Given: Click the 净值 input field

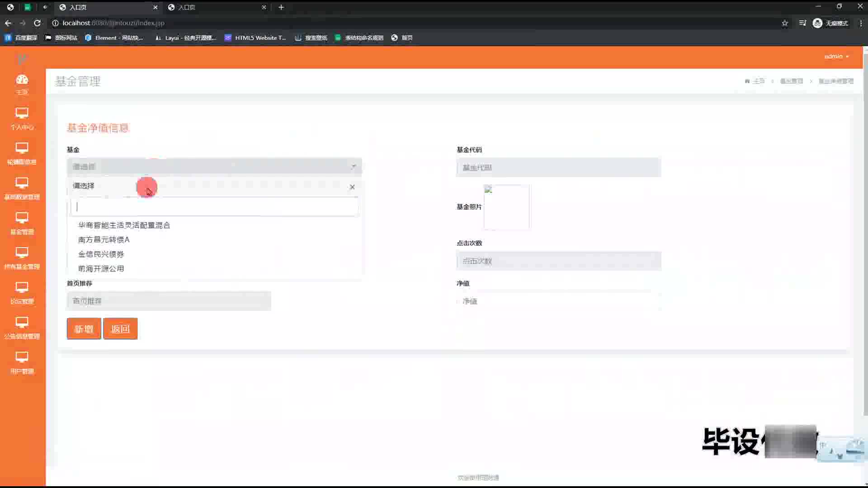Looking at the screenshot, I should click(x=558, y=301).
